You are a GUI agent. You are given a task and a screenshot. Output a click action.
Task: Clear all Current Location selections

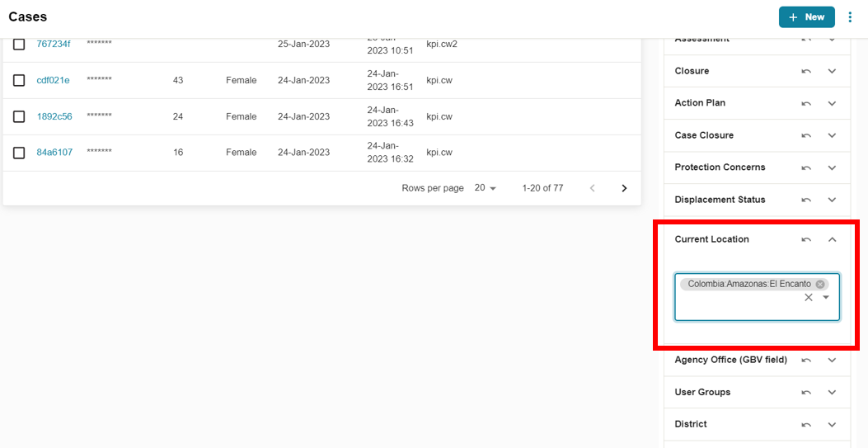point(808,297)
